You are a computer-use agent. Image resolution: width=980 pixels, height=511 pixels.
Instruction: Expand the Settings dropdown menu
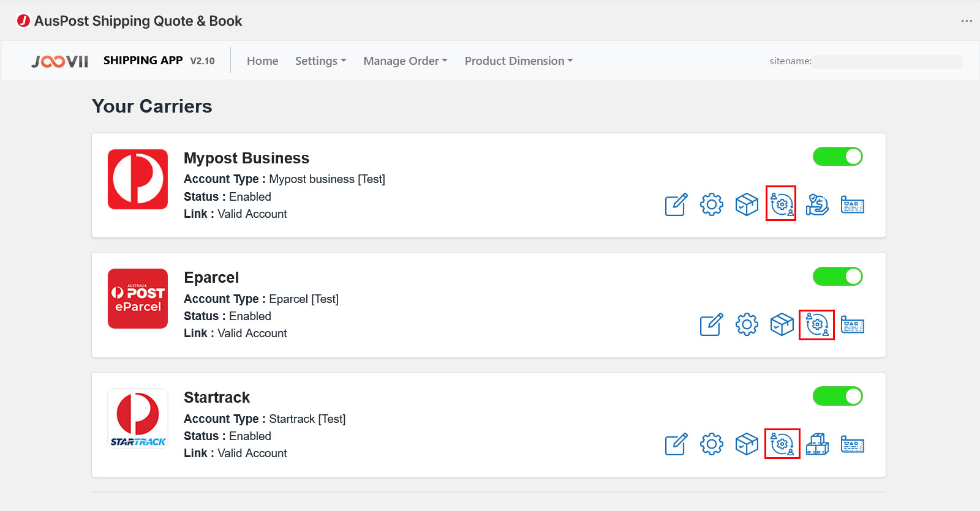tap(320, 61)
